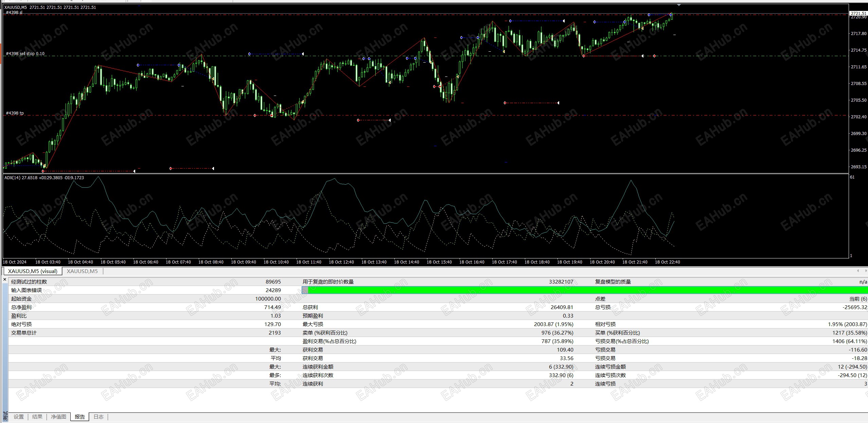Select the #4398 sl order line label
This screenshot has height=423, width=868.
14,13
